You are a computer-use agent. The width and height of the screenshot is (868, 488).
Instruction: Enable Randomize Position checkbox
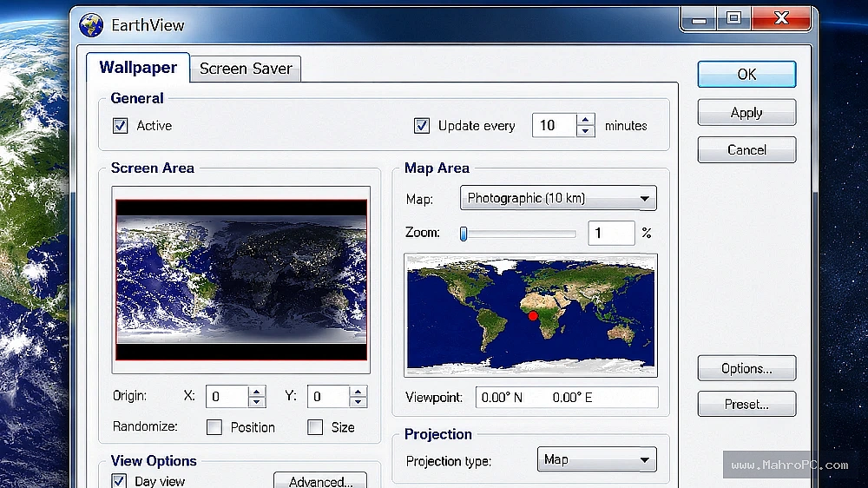(x=214, y=427)
